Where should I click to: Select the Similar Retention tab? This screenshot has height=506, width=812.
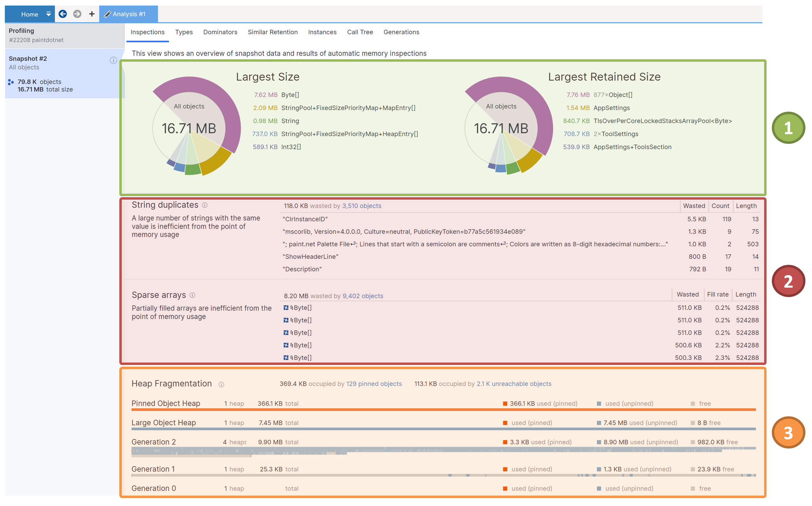click(x=272, y=32)
